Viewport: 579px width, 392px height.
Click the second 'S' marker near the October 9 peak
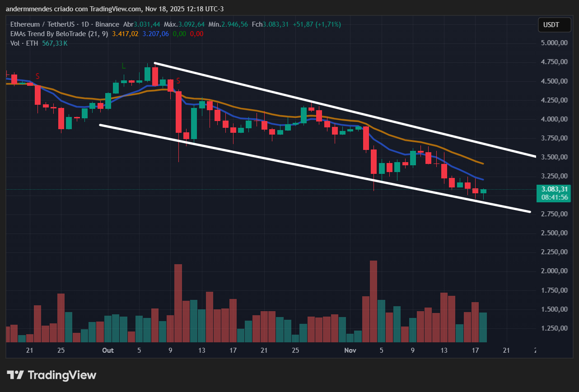click(x=178, y=81)
